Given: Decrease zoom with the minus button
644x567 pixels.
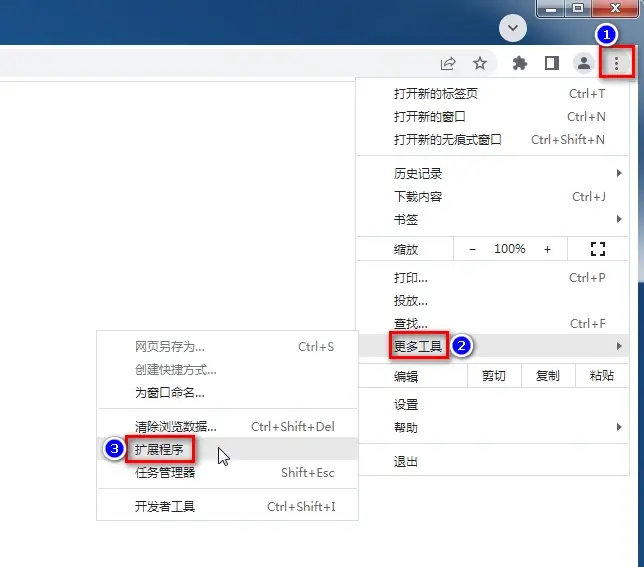Looking at the screenshot, I should (473, 249).
